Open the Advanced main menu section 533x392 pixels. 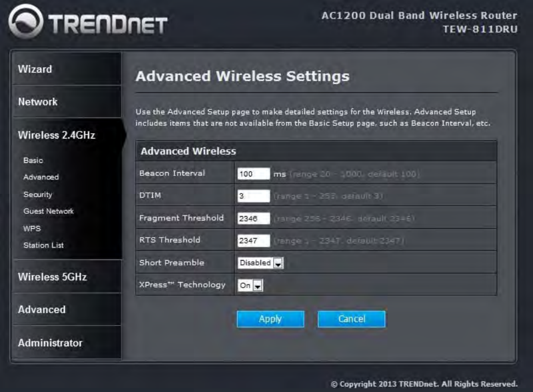pyautogui.click(x=42, y=310)
